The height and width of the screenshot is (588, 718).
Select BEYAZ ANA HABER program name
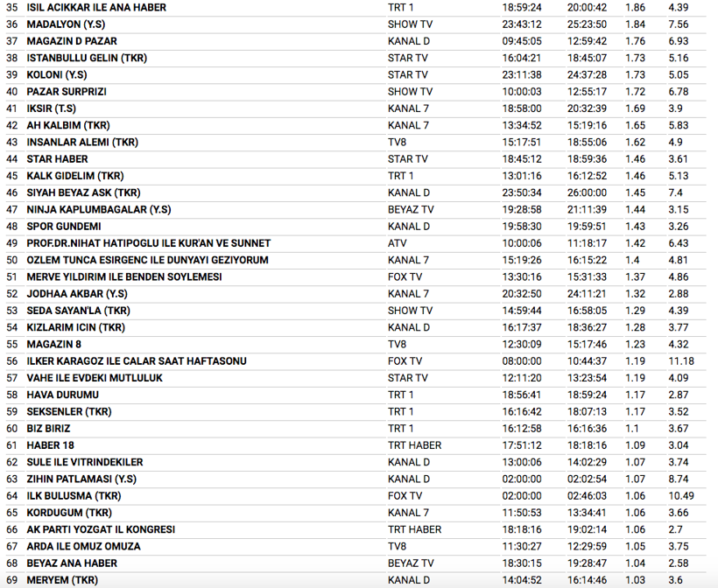(72, 563)
